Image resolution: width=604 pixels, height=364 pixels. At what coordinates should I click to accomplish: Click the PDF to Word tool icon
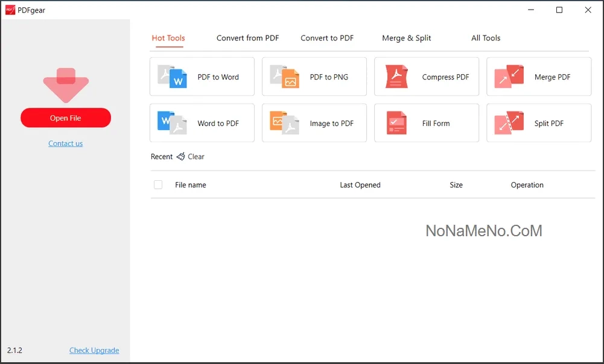[x=173, y=77]
